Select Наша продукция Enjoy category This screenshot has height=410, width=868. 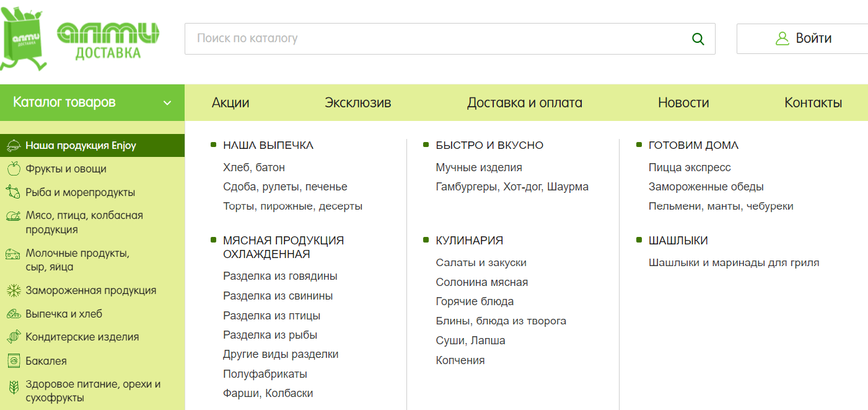(92, 146)
